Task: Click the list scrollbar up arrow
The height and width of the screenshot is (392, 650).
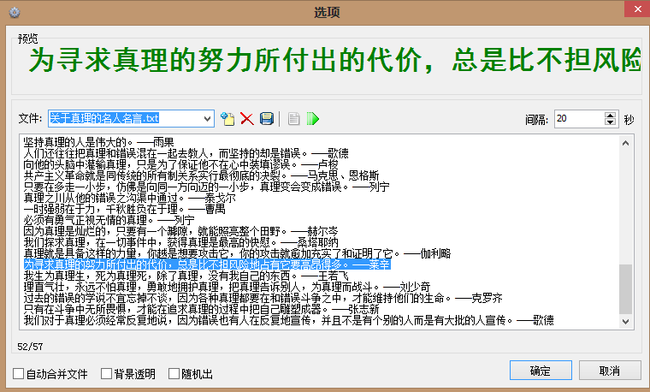Action: (x=626, y=143)
